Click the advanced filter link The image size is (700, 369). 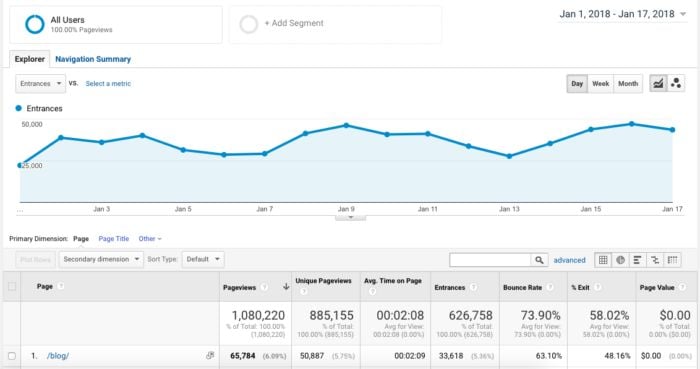point(569,260)
